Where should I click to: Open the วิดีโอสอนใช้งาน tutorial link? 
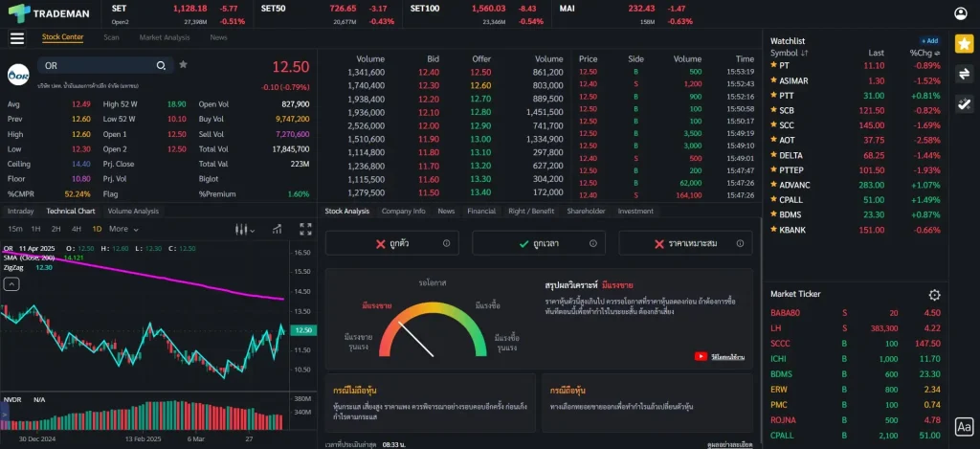click(x=727, y=357)
